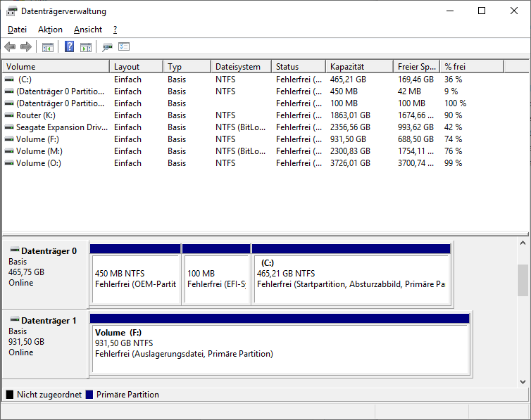Open the Ansicht menu
Image resolution: width=531 pixels, height=420 pixels.
[x=88, y=30]
